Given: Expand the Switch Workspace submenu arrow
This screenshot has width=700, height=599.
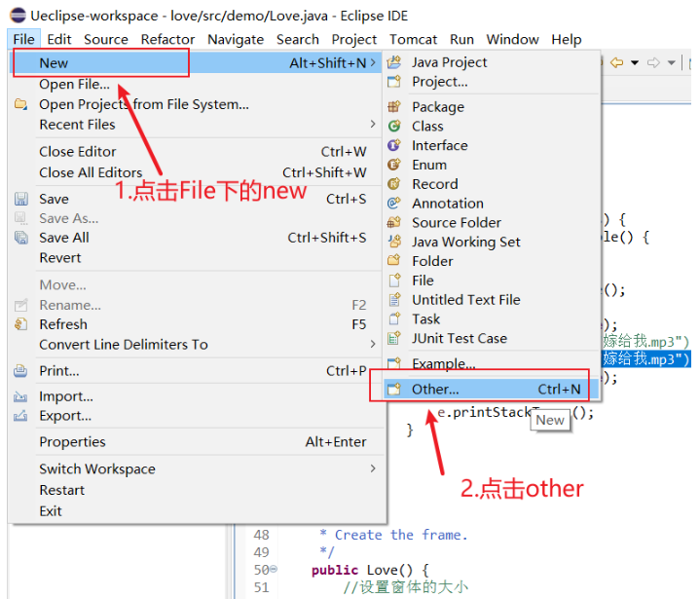Looking at the screenshot, I should 373,468.
